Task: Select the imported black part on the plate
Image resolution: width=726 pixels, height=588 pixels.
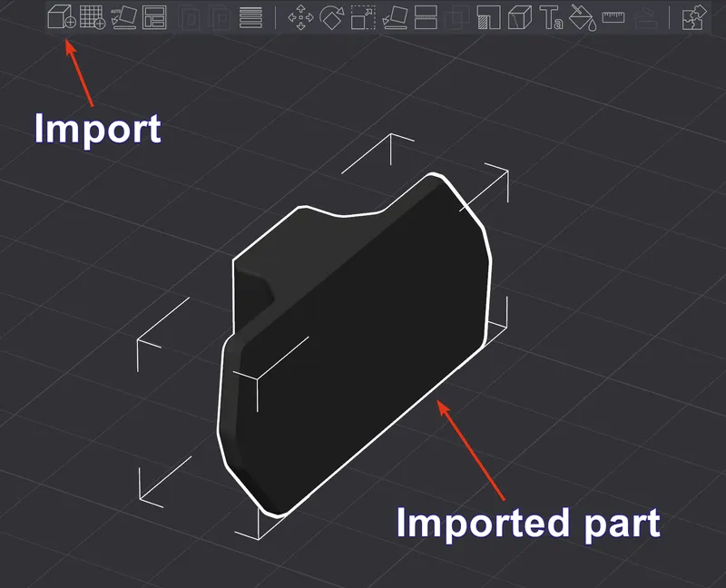Action: click(x=361, y=343)
